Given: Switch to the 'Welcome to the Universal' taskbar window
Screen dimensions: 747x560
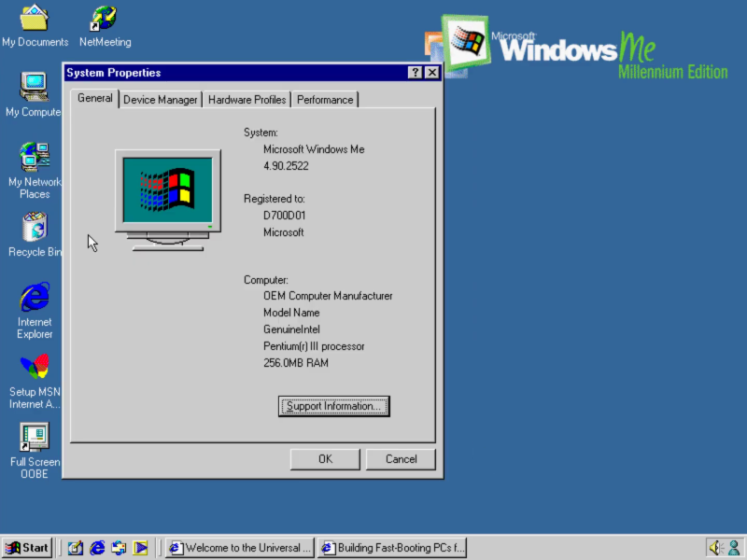Looking at the screenshot, I should coord(240,548).
